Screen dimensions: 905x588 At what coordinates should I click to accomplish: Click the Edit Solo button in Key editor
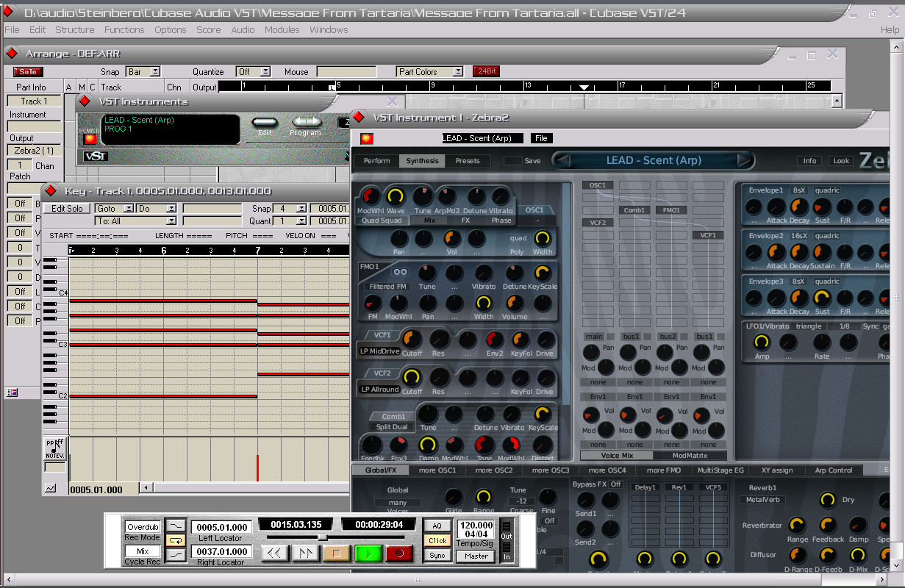pos(67,209)
